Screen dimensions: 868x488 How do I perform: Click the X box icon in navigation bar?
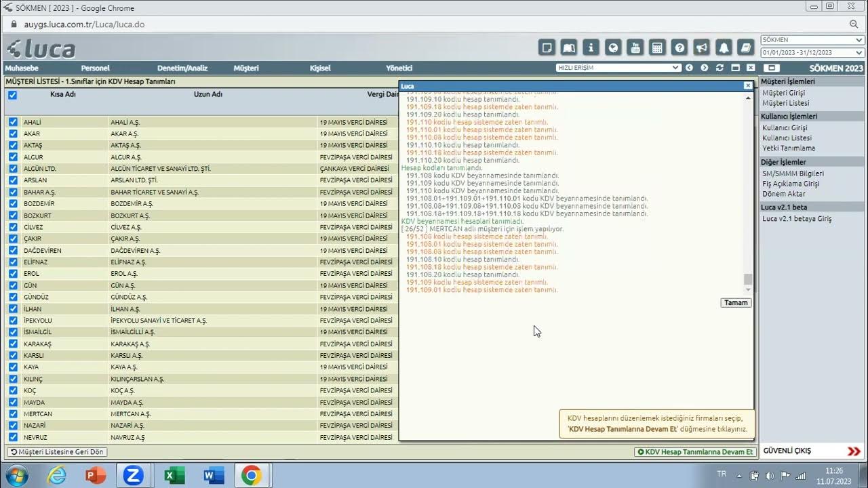point(751,68)
